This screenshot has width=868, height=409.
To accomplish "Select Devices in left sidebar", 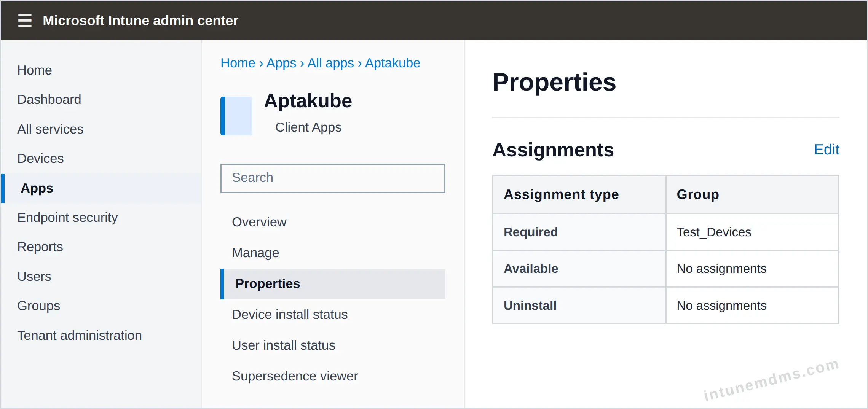I will (40, 158).
